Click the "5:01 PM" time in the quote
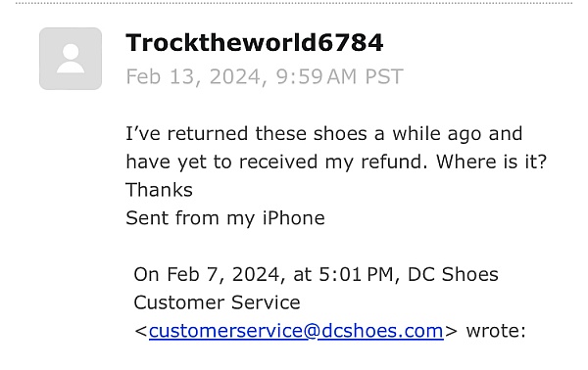588x370 pixels. [x=356, y=274]
